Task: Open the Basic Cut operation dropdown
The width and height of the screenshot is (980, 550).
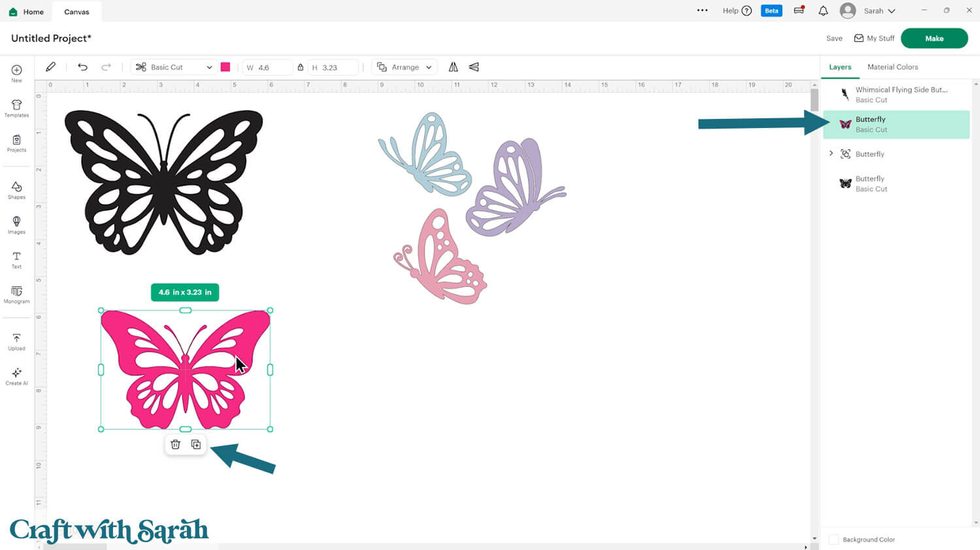Action: click(174, 67)
